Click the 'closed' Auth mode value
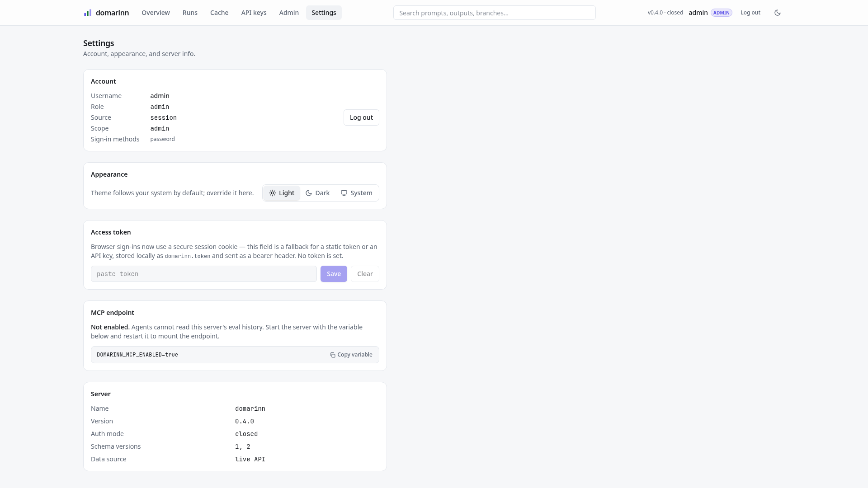 [246, 434]
